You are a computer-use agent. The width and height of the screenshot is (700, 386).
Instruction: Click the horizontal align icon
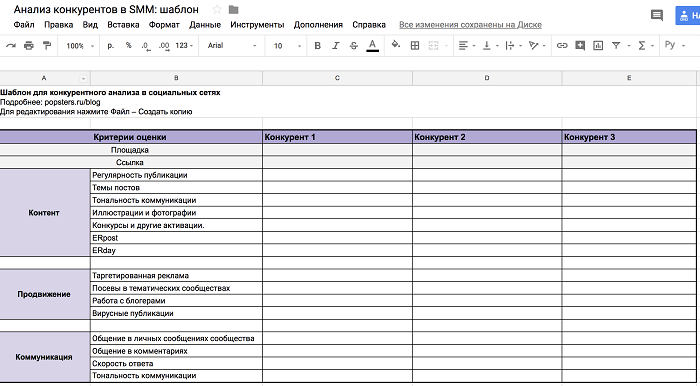click(463, 46)
